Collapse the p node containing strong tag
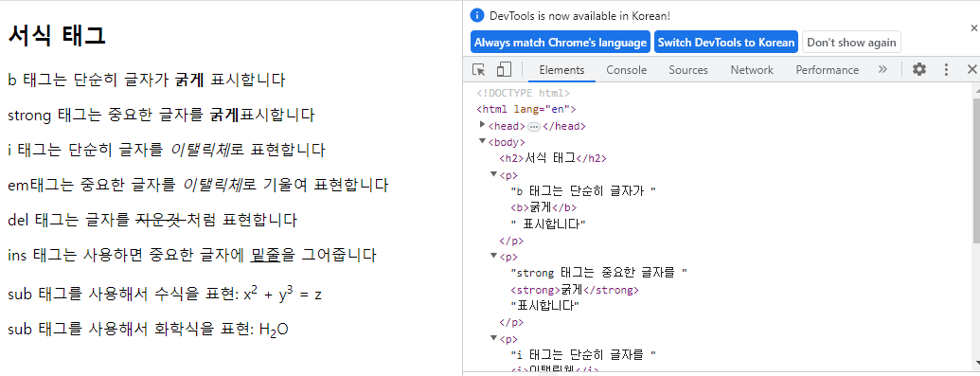Screen dimensions: 980x376 (493, 256)
